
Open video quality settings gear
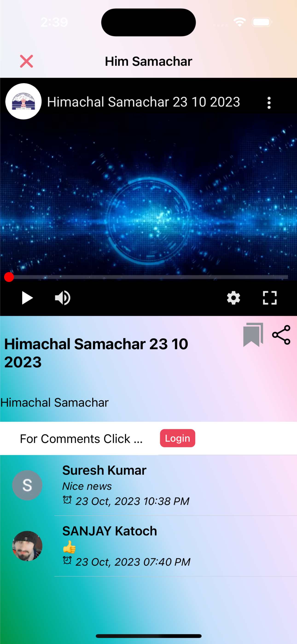[233, 298]
